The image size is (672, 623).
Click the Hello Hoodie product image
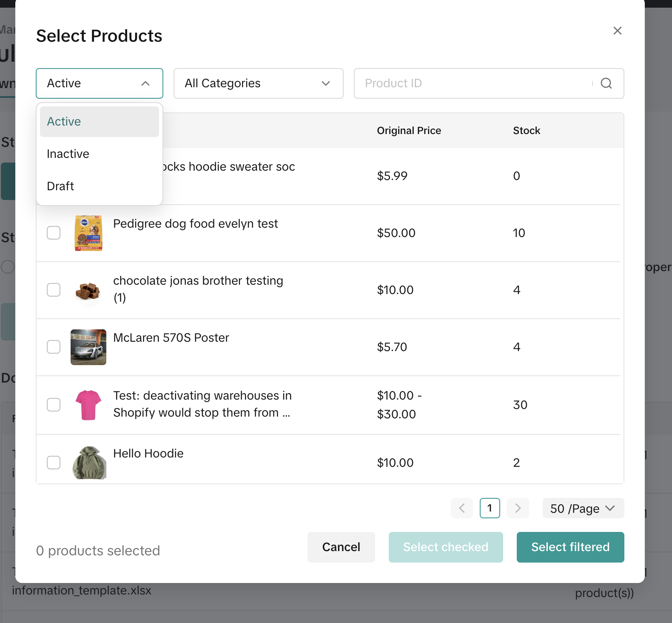(x=88, y=463)
